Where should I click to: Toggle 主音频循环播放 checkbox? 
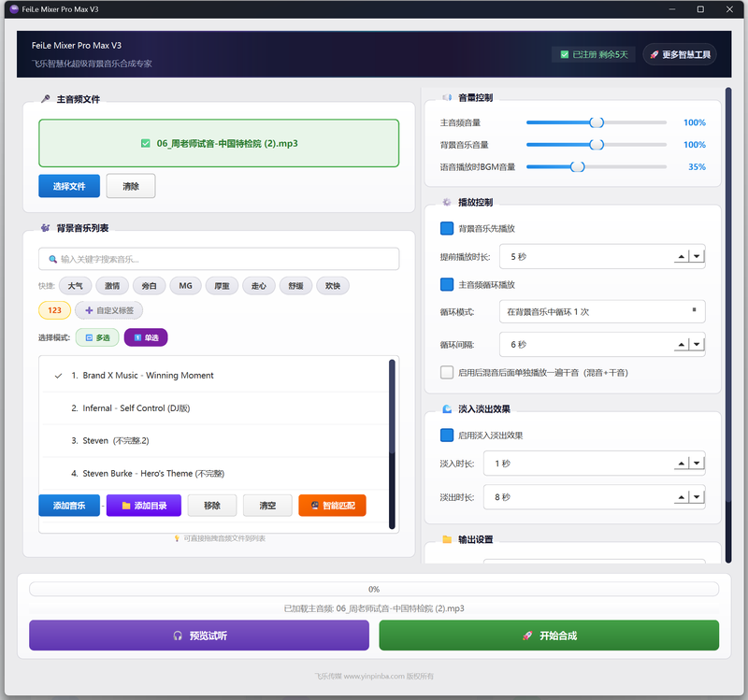[x=447, y=284]
